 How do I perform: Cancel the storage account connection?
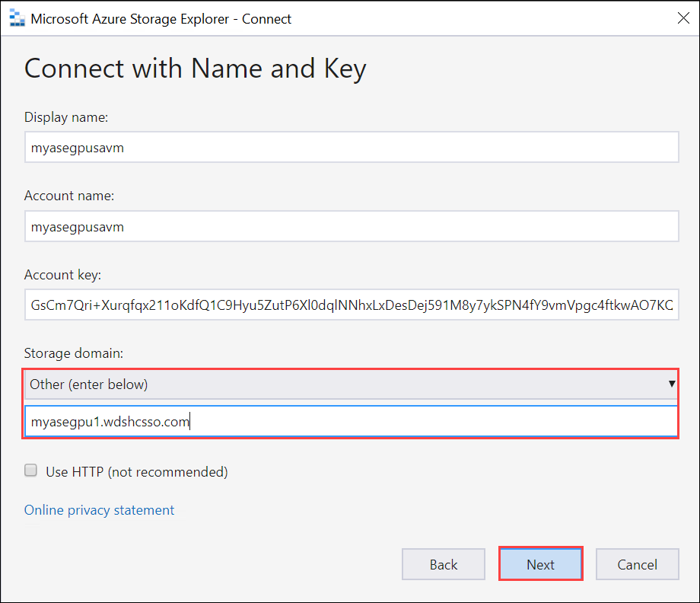637,564
